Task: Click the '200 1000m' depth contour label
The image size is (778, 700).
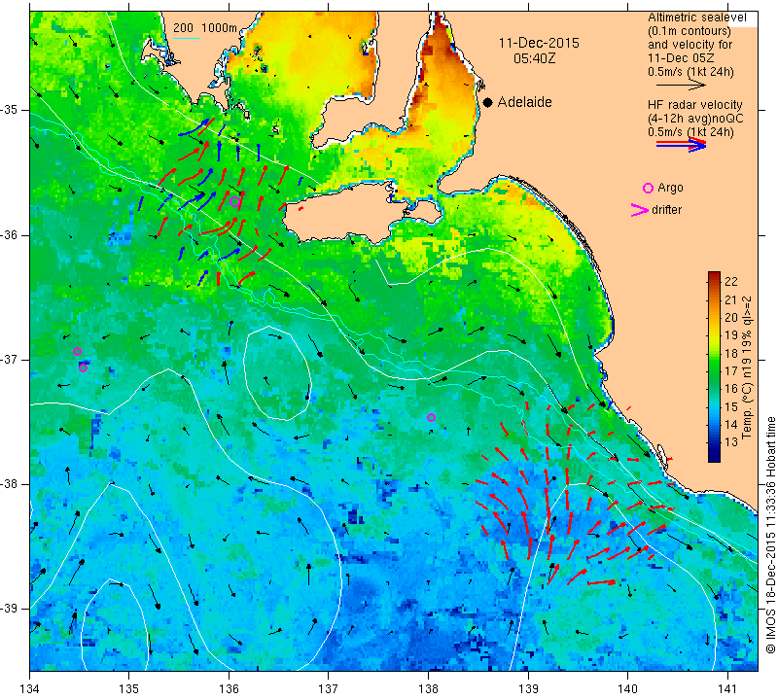Action: pyautogui.click(x=205, y=28)
